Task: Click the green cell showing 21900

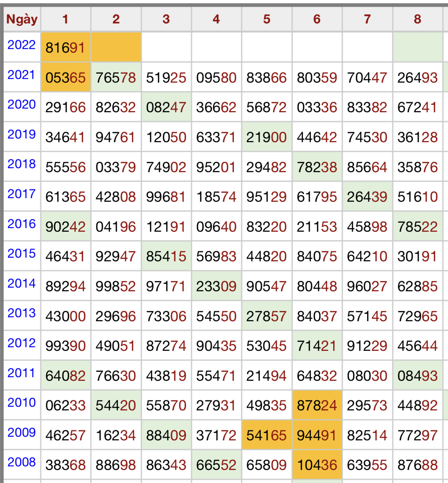Action: pos(266,137)
